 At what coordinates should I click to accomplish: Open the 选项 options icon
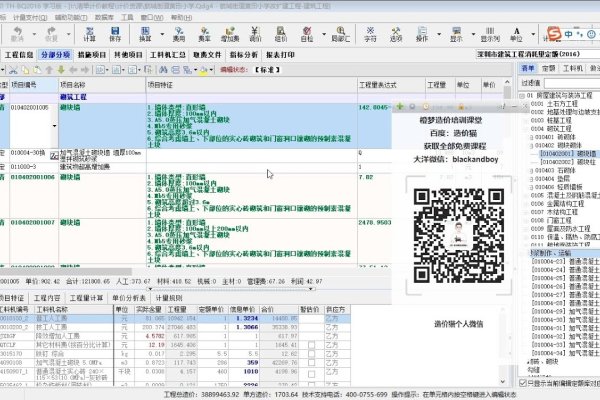tap(396, 34)
